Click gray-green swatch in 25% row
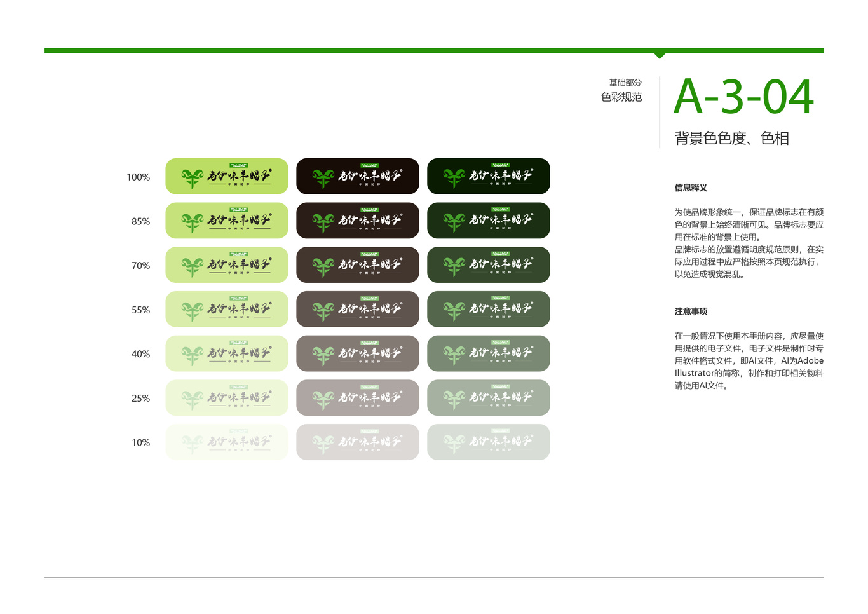This screenshot has width=868, height=614. click(x=489, y=398)
